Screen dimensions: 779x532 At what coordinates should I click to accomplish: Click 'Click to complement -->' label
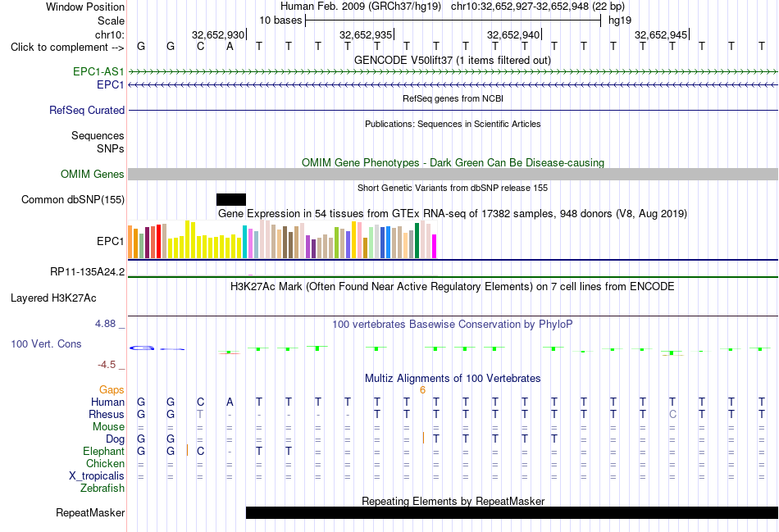click(67, 48)
